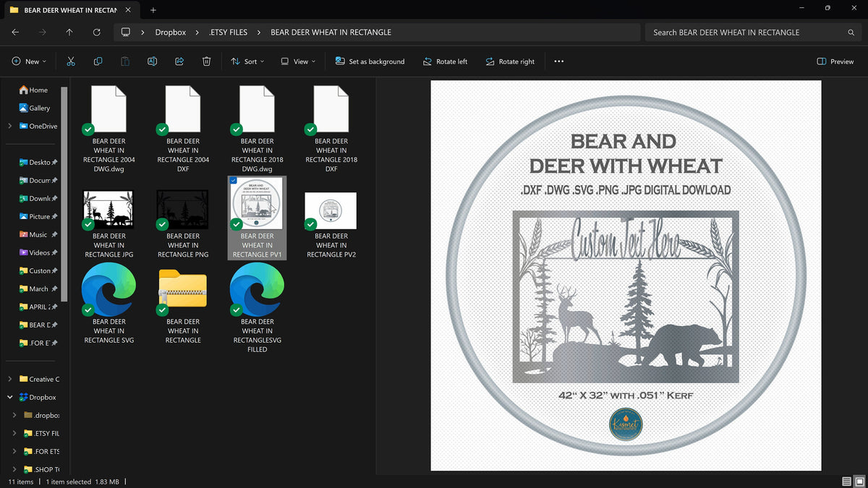Collapse the Dropbox tree node
868x488 pixels.
tap(9, 397)
